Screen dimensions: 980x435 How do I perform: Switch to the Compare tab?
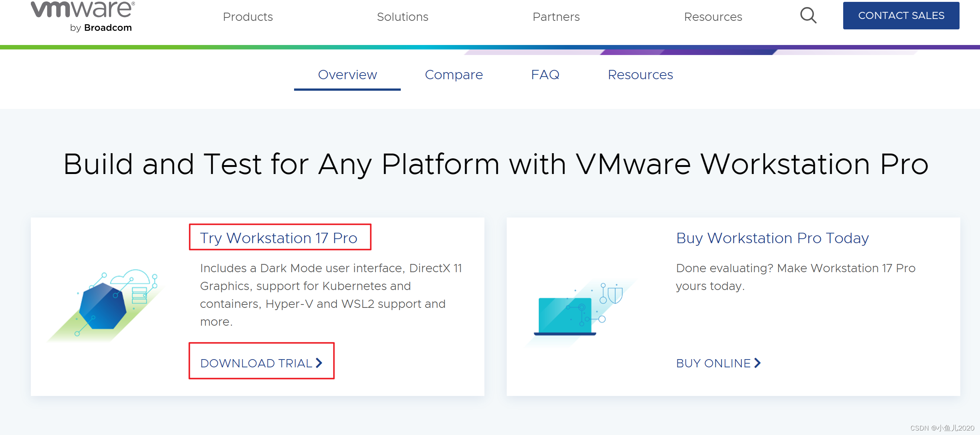coord(454,75)
